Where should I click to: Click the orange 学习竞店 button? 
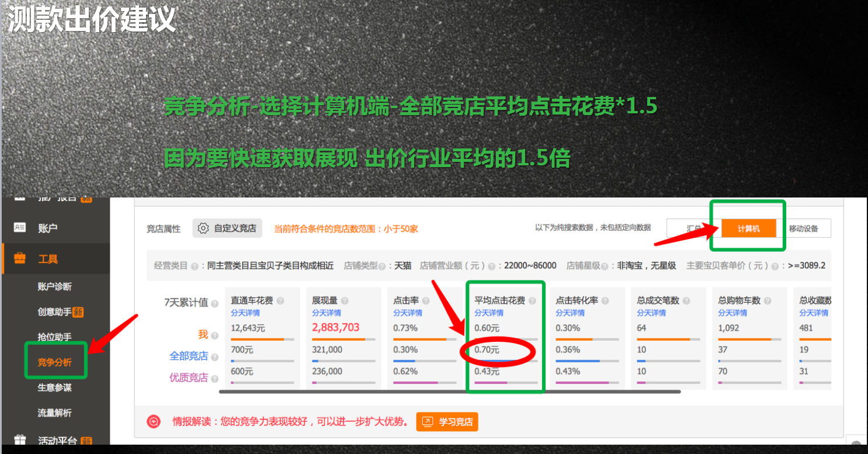[x=447, y=422]
